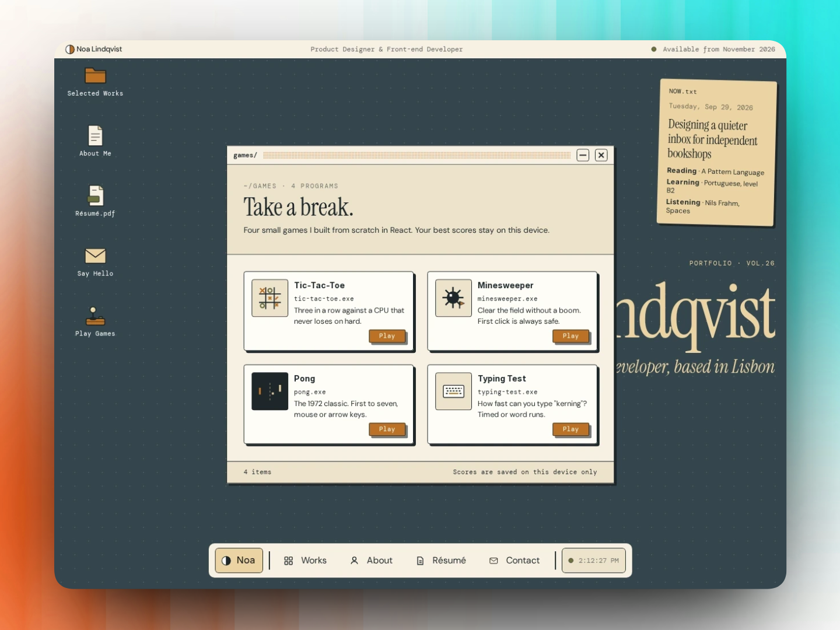
Task: Click the '~/GAMES · 4 PROGRAMS' breadcrumb
Action: point(291,186)
